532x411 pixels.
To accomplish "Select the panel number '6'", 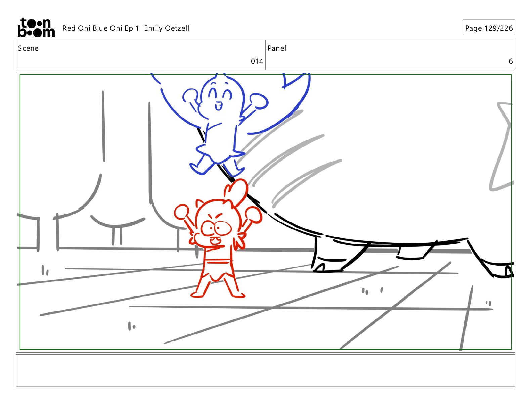I will (x=511, y=61).
